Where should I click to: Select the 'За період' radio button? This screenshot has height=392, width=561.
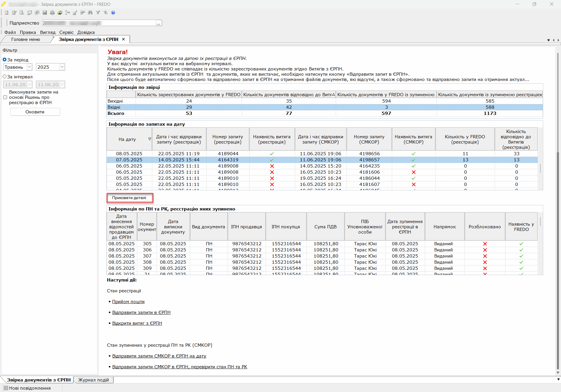point(5,60)
